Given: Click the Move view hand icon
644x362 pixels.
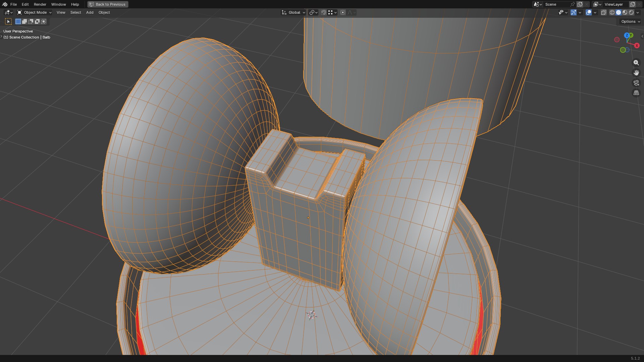Looking at the screenshot, I should pyautogui.click(x=636, y=73).
